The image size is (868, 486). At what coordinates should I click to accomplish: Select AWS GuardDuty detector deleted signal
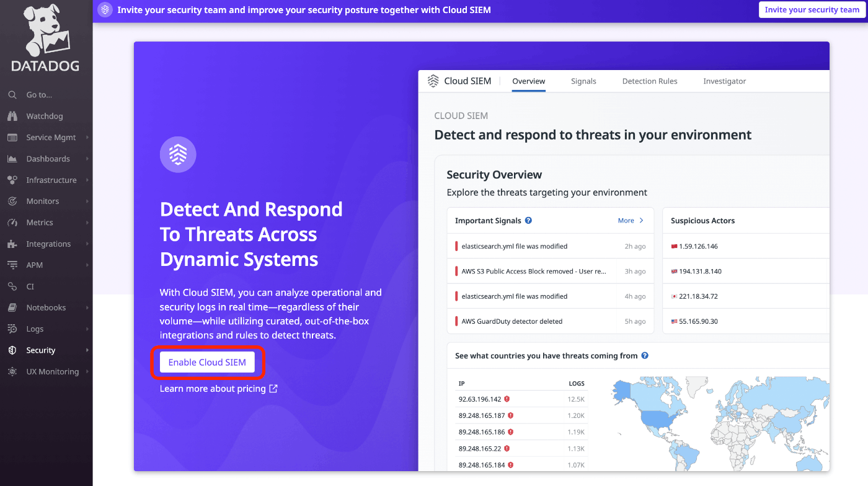[x=550, y=321]
